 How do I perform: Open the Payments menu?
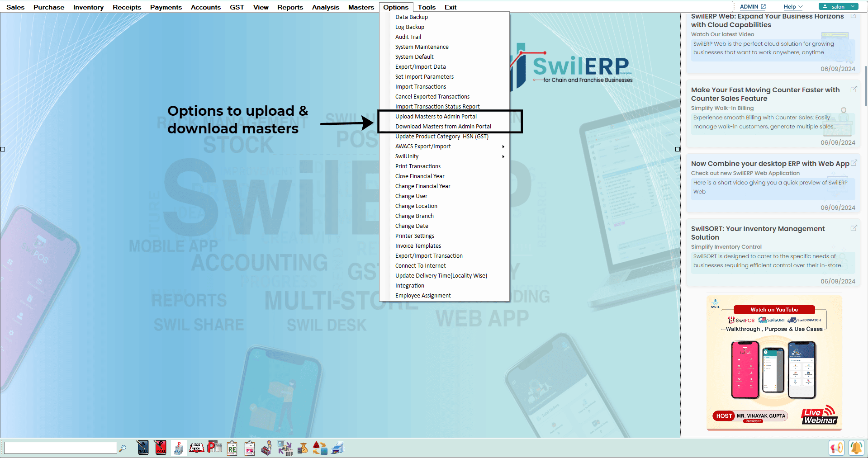[x=166, y=7]
